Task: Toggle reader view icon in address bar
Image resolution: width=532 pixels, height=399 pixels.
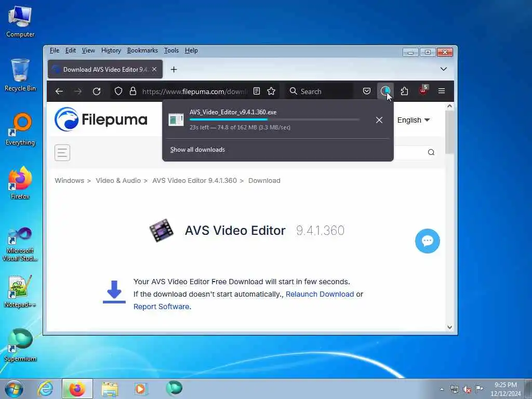Action: (x=257, y=91)
